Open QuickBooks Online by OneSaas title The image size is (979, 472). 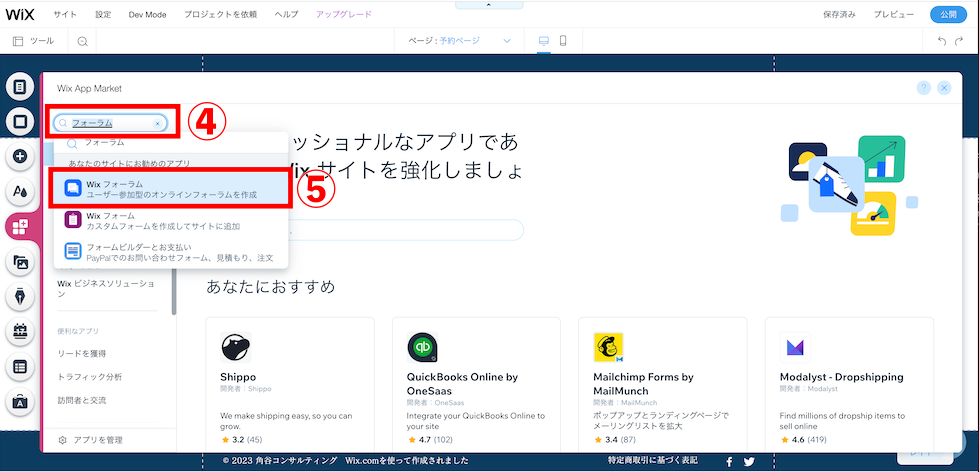(462, 384)
